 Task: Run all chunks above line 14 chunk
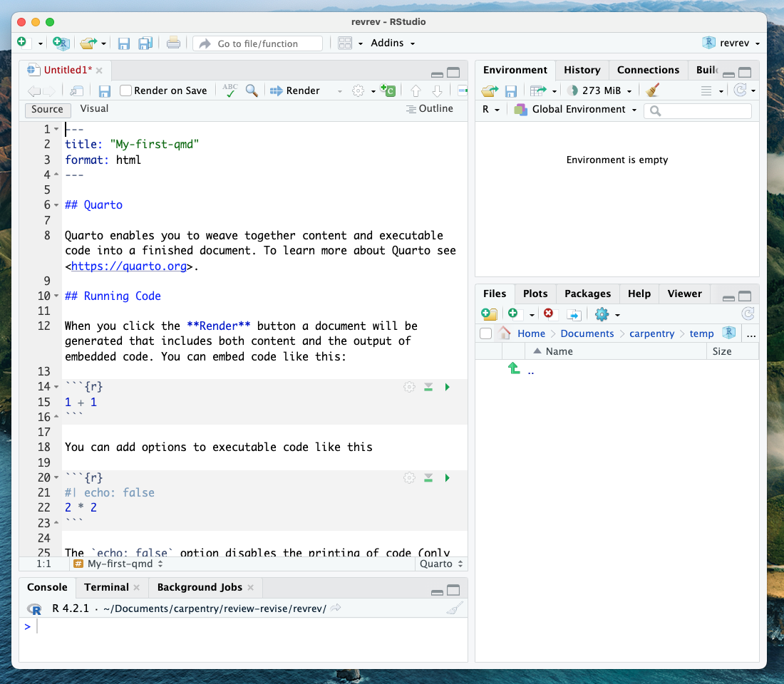428,387
